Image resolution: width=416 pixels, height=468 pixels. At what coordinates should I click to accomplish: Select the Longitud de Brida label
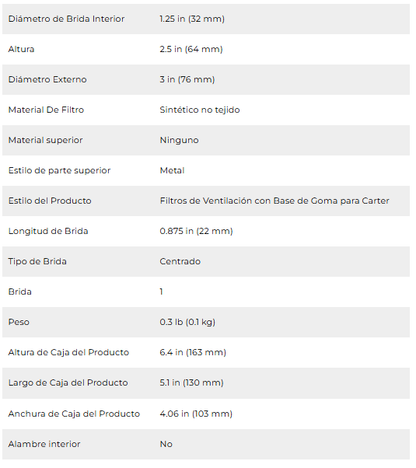(x=48, y=231)
